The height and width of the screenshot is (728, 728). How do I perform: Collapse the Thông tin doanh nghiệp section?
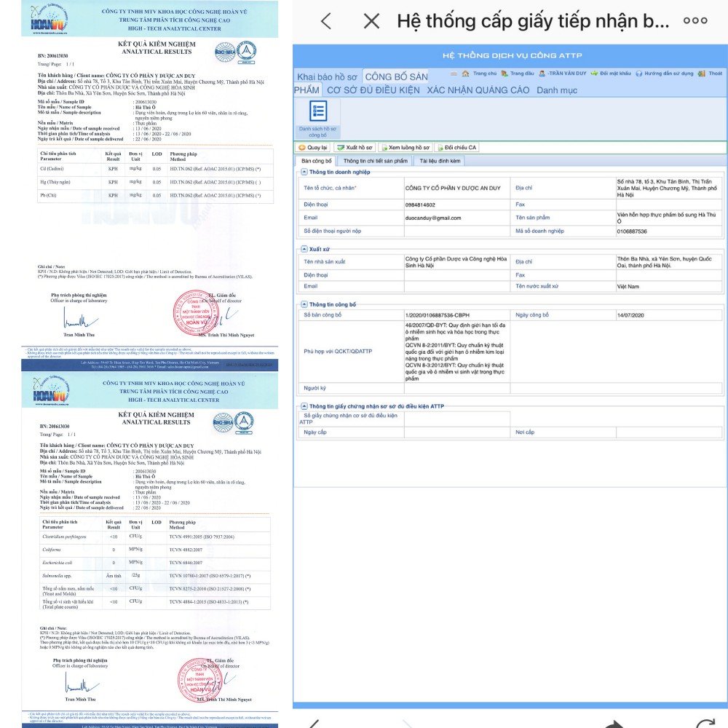pos(304,172)
